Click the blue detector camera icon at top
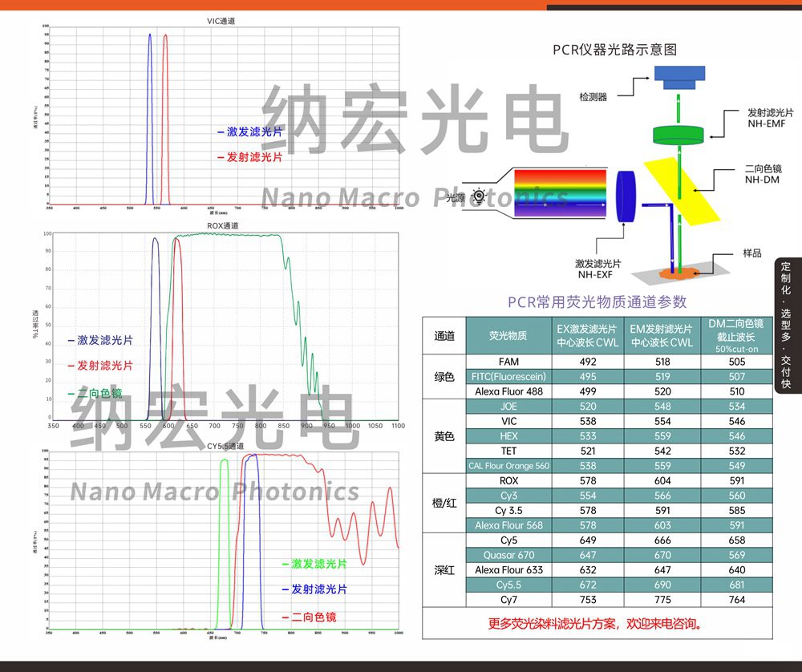This screenshot has height=672, width=802. pos(682,74)
